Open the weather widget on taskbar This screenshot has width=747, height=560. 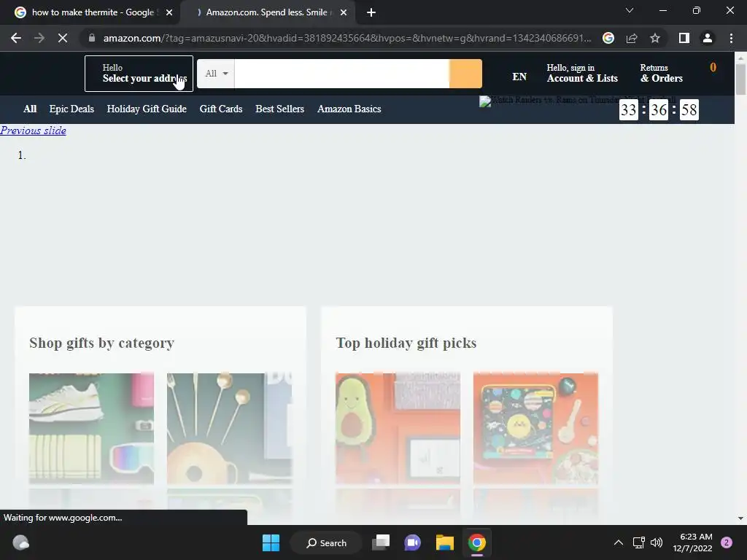pos(20,542)
